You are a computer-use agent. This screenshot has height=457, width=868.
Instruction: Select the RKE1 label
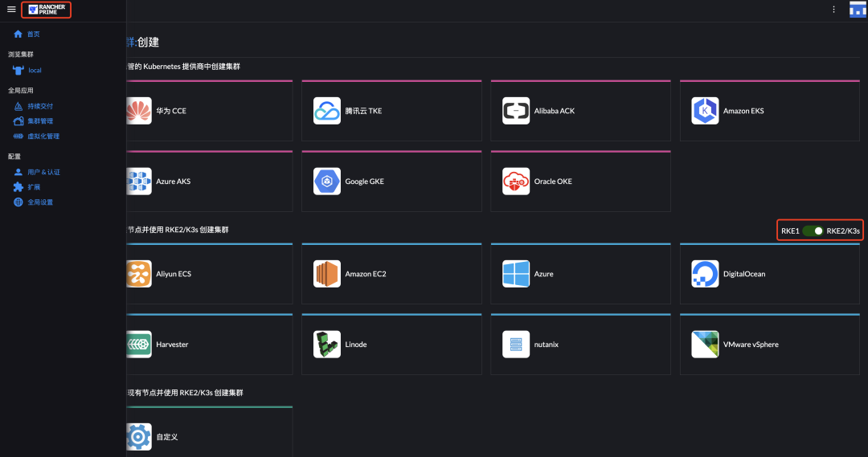coord(790,231)
